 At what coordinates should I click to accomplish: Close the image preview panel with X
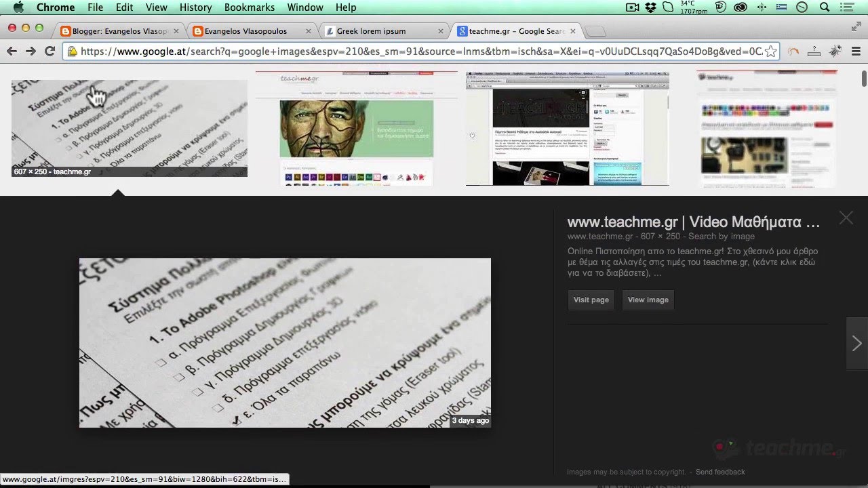pos(846,218)
